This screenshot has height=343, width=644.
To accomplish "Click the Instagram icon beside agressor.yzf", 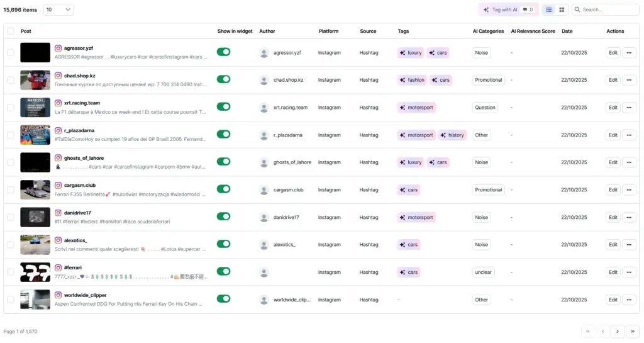I will click(x=58, y=48).
